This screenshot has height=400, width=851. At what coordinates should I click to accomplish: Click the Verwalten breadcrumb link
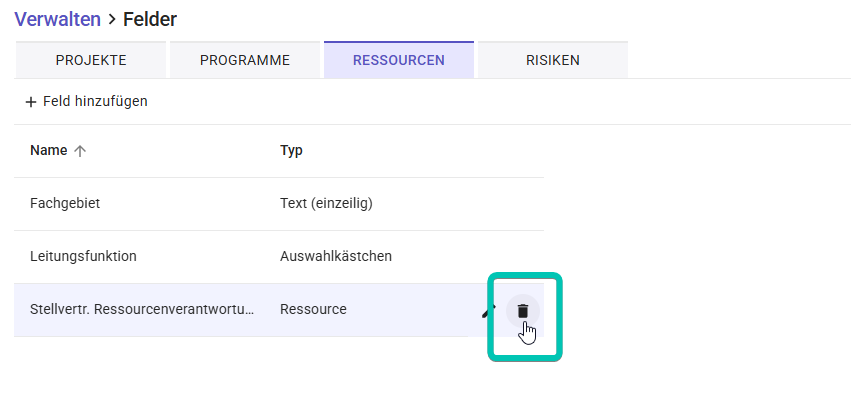(x=58, y=20)
